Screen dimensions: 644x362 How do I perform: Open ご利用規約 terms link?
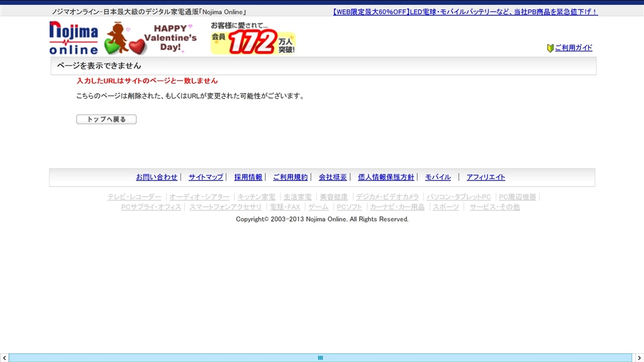point(290,177)
